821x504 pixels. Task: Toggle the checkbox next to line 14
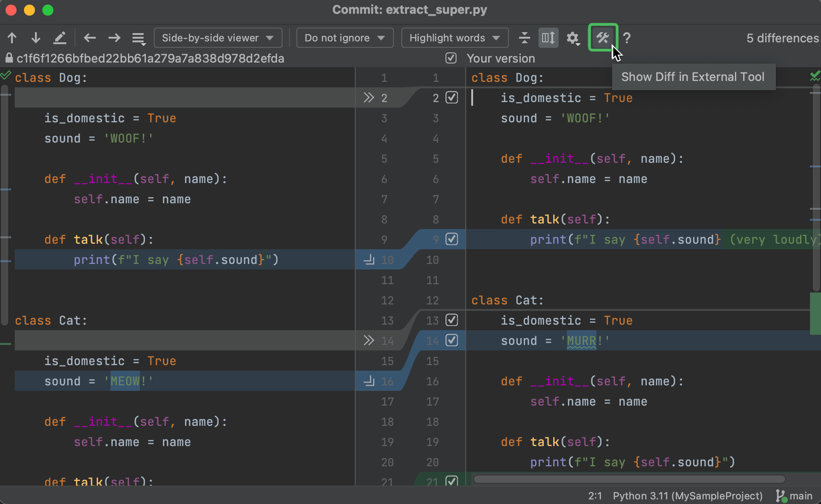point(452,341)
